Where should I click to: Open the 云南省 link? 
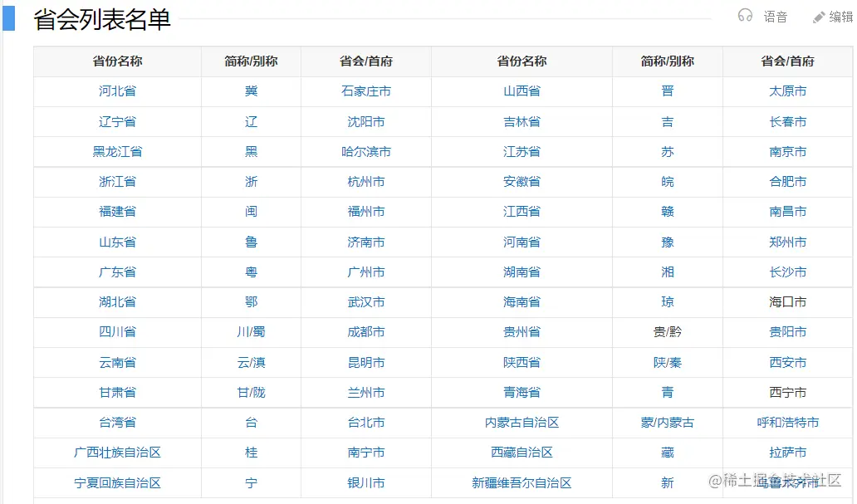coord(118,362)
